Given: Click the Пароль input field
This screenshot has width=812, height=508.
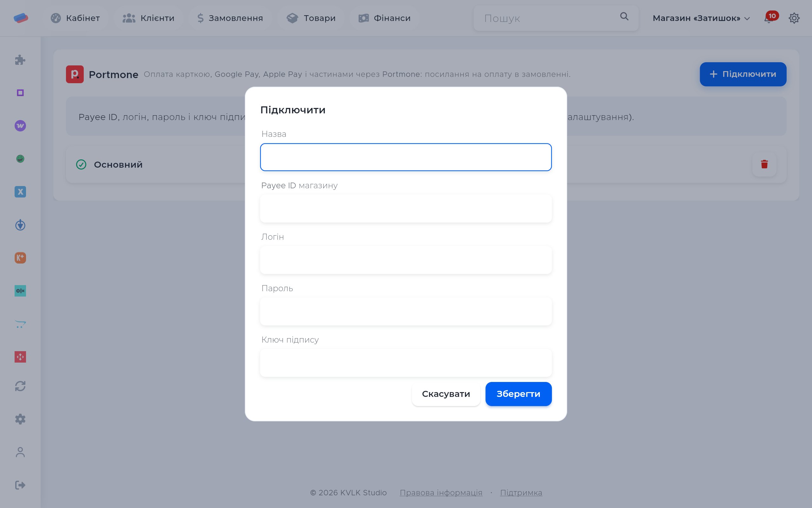Looking at the screenshot, I should point(406,311).
